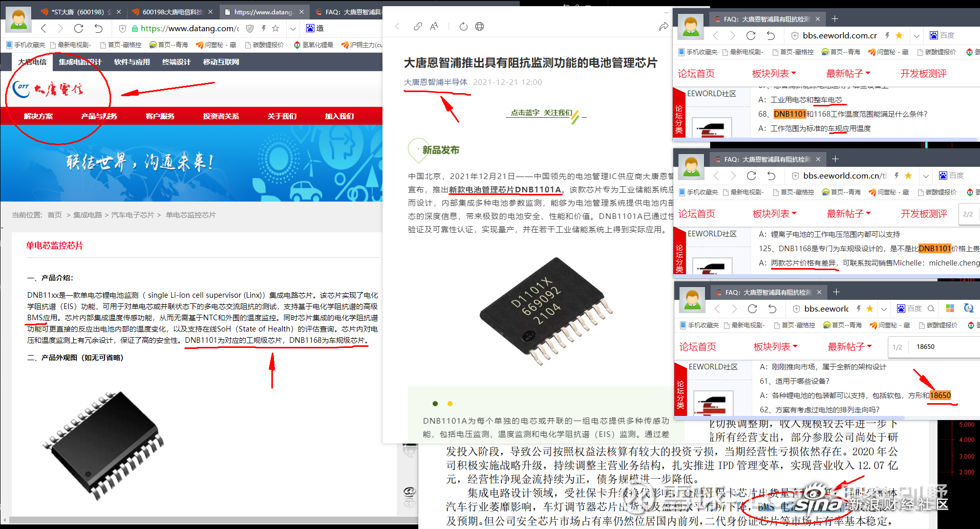Open 开发板测评 in middle-right forum window
980x529 pixels.
tap(924, 213)
